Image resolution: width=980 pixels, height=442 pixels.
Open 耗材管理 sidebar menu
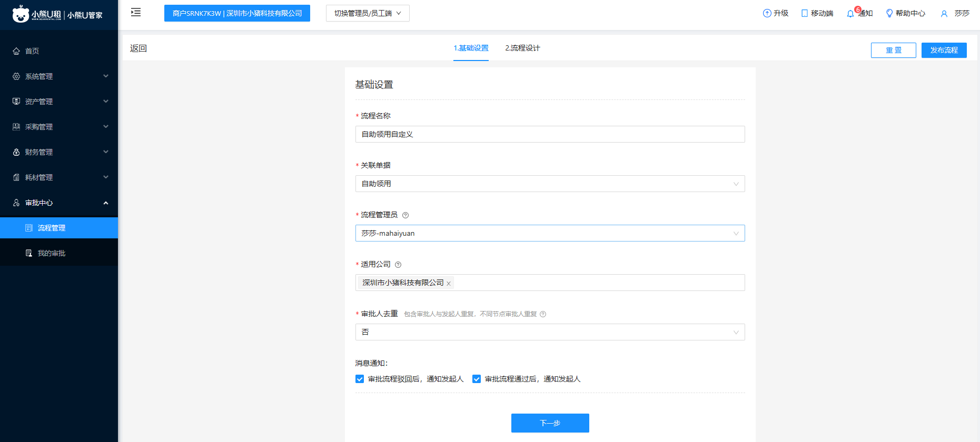click(x=59, y=177)
